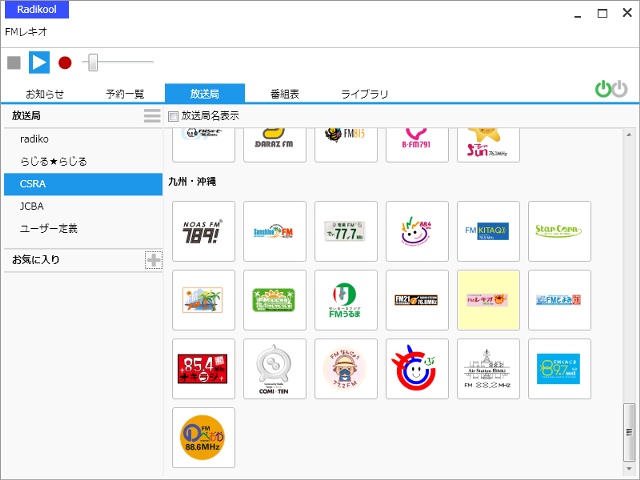Click the vertical scrollbar thumb
640x480 pixels.
click(x=629, y=432)
